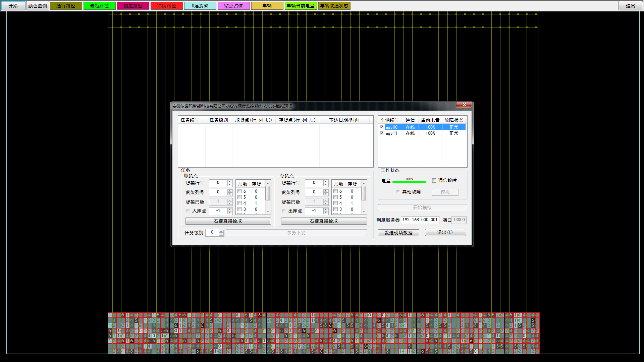Click the pink 站点占位 legend item
Image resolution: width=644 pixels, height=362 pixels.
233,6
